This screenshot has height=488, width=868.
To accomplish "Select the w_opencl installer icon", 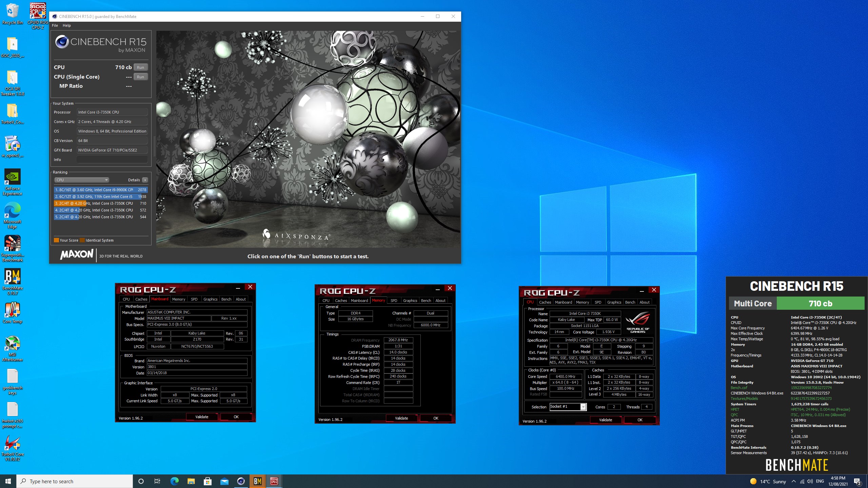I will click(x=12, y=147).
